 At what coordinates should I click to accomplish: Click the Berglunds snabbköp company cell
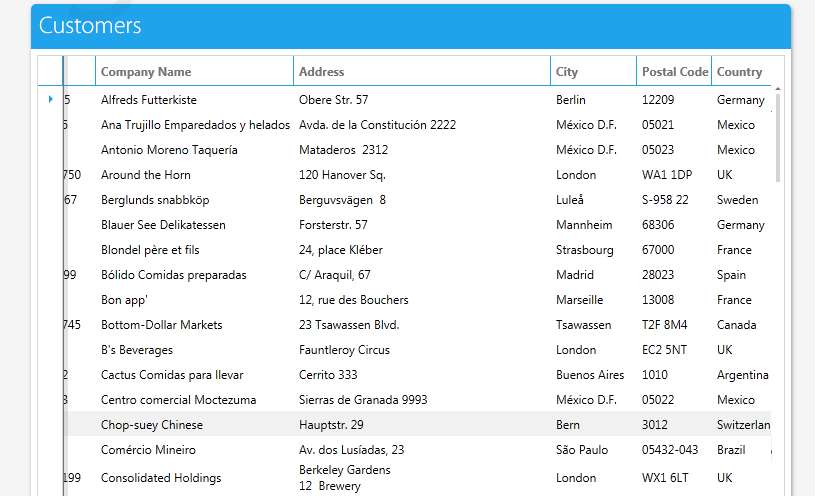155,200
